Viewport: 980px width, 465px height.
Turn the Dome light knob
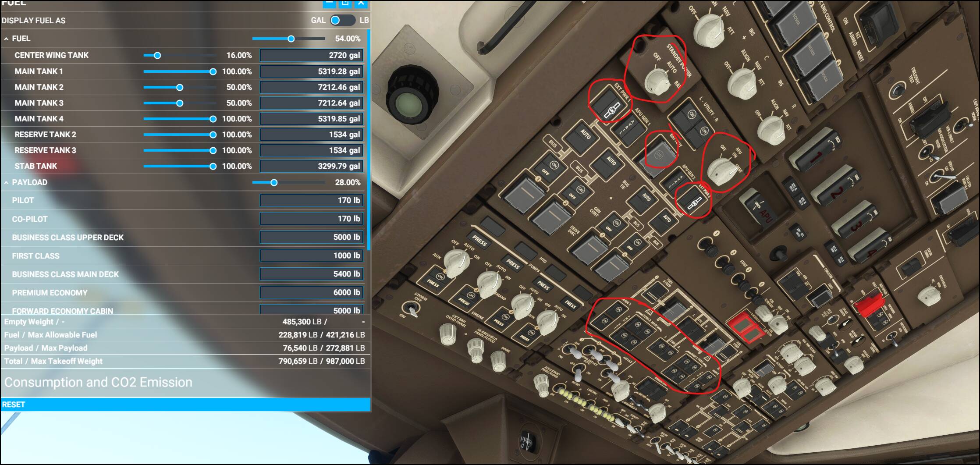(x=497, y=360)
